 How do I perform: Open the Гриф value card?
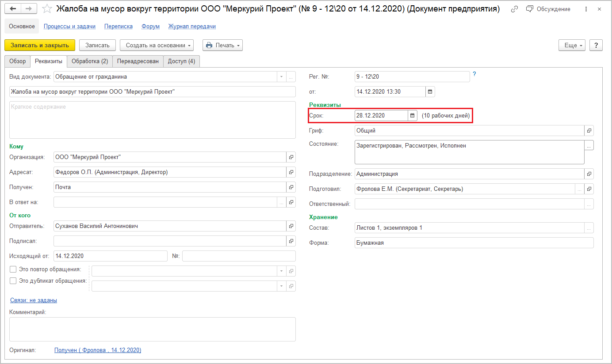pyautogui.click(x=589, y=130)
